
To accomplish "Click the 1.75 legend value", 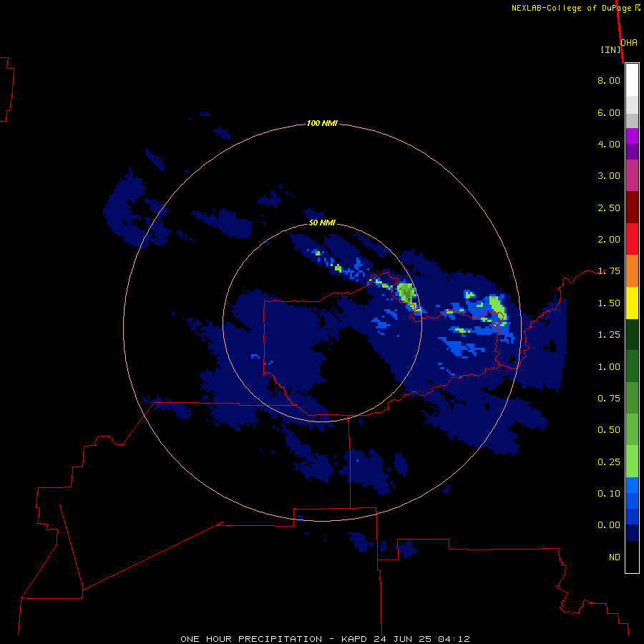I will point(609,271).
